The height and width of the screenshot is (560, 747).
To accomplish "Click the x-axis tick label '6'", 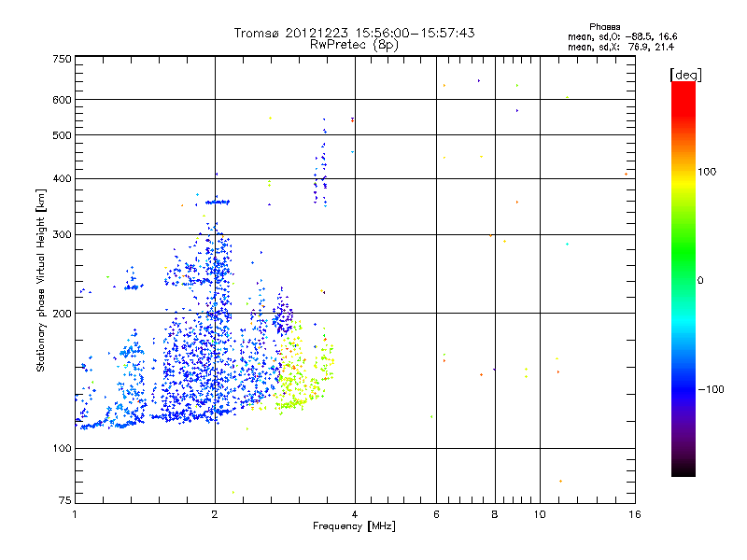I will (x=436, y=514).
